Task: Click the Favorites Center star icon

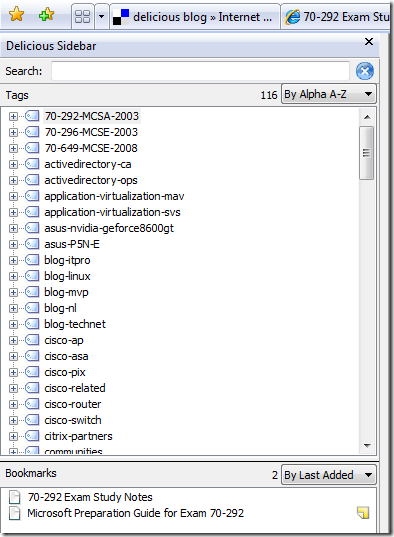Action: pyautogui.click(x=16, y=15)
